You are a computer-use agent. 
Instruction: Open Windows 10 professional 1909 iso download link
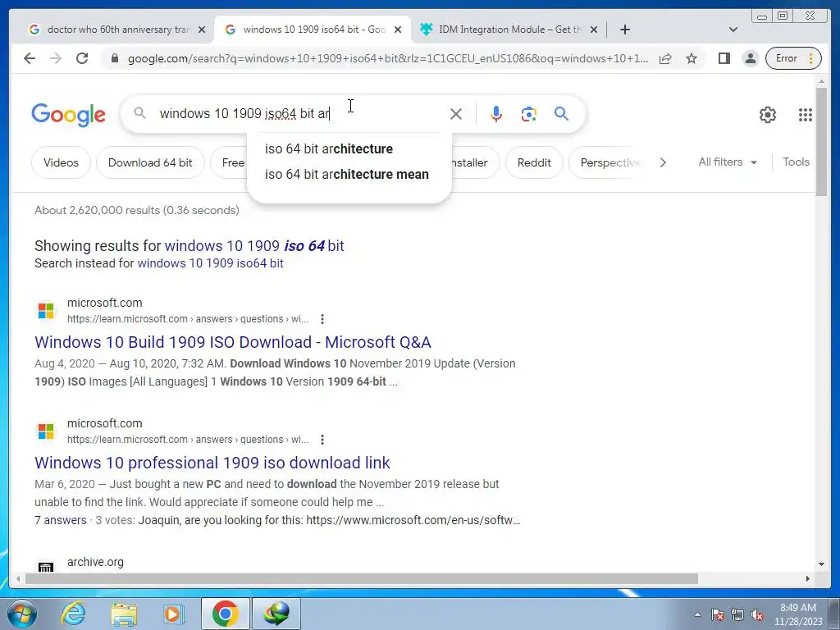click(x=212, y=463)
